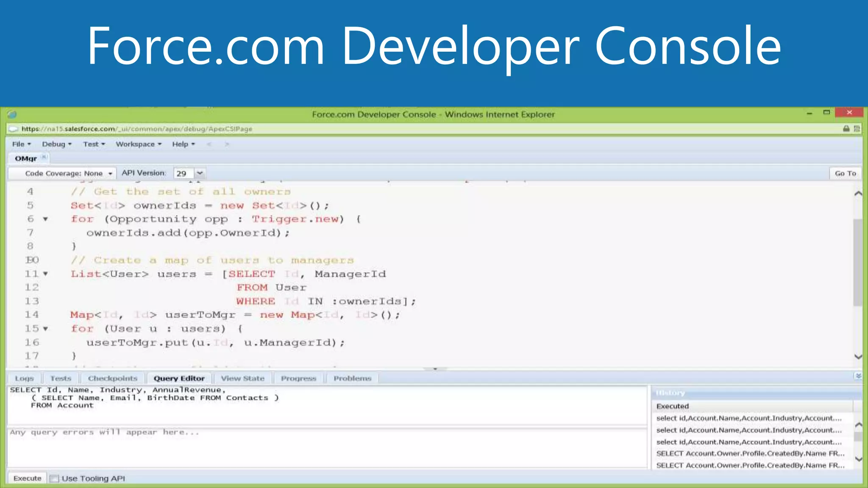Switch to the Logs tab
The width and height of the screenshot is (868, 488).
click(x=24, y=378)
